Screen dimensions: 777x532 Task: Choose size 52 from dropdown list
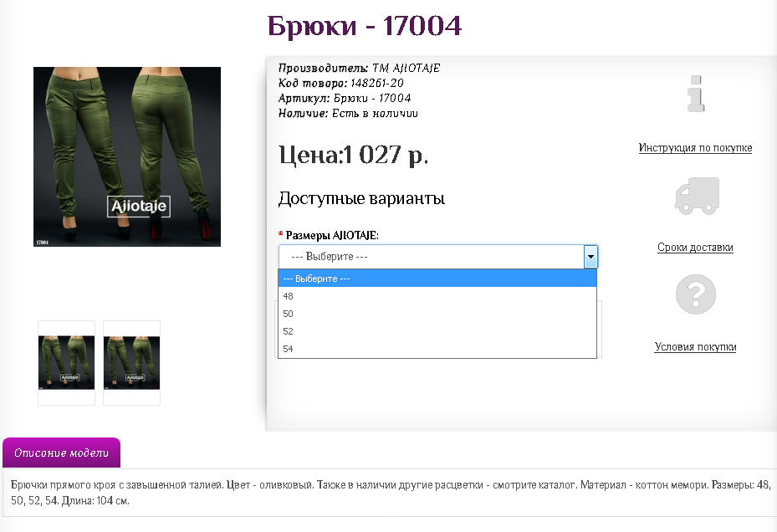coord(437,331)
